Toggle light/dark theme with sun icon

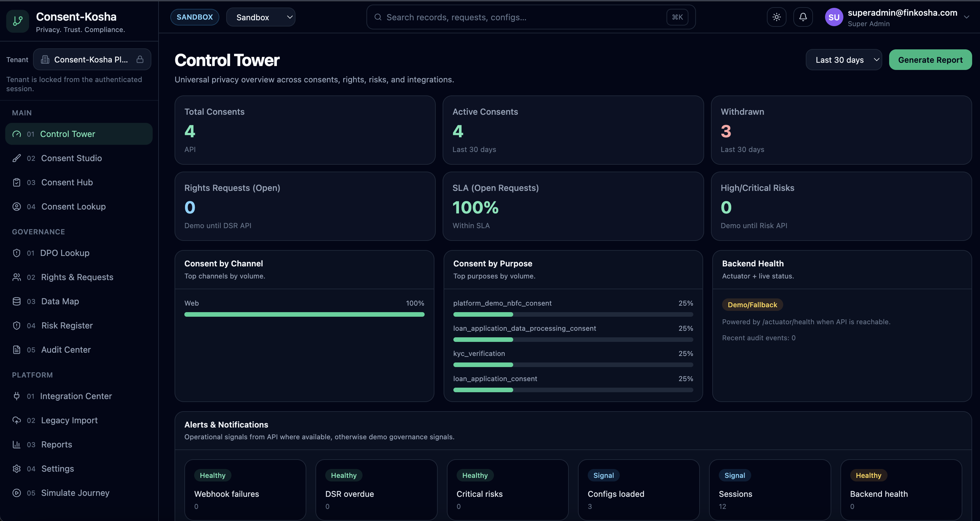(776, 17)
